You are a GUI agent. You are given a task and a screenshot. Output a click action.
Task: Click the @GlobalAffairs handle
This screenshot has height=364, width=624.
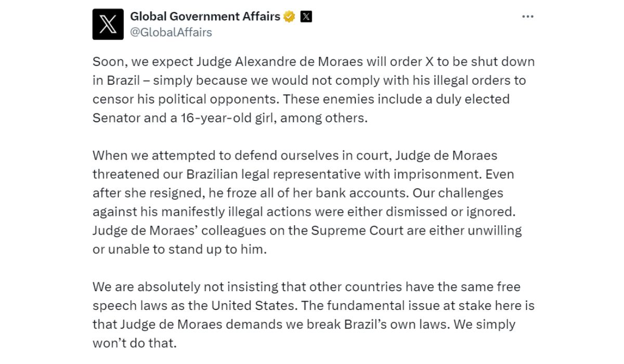171,32
